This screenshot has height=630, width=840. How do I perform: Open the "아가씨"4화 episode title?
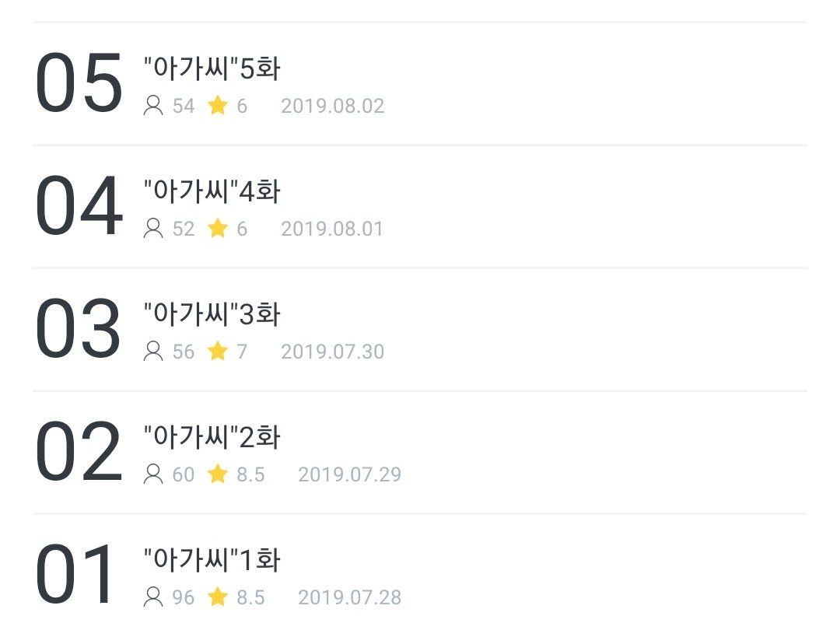coord(212,191)
